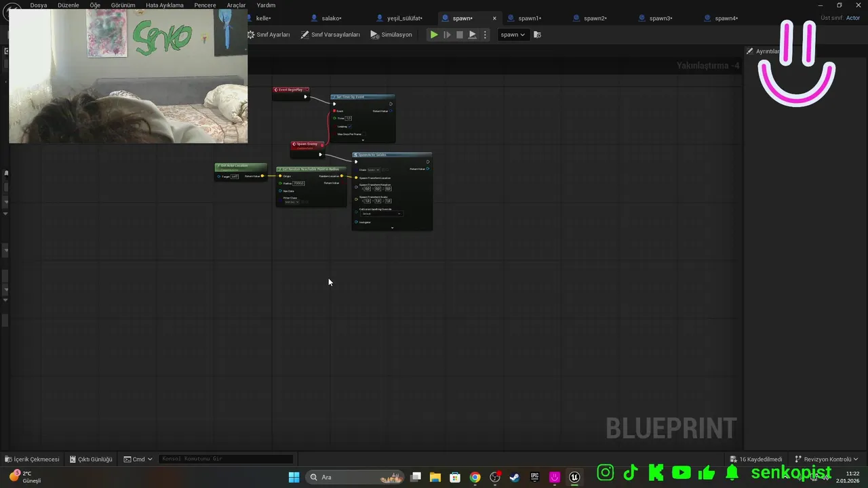The image size is (868, 488).
Task: Open the Araçlar menu
Action: tap(236, 5)
